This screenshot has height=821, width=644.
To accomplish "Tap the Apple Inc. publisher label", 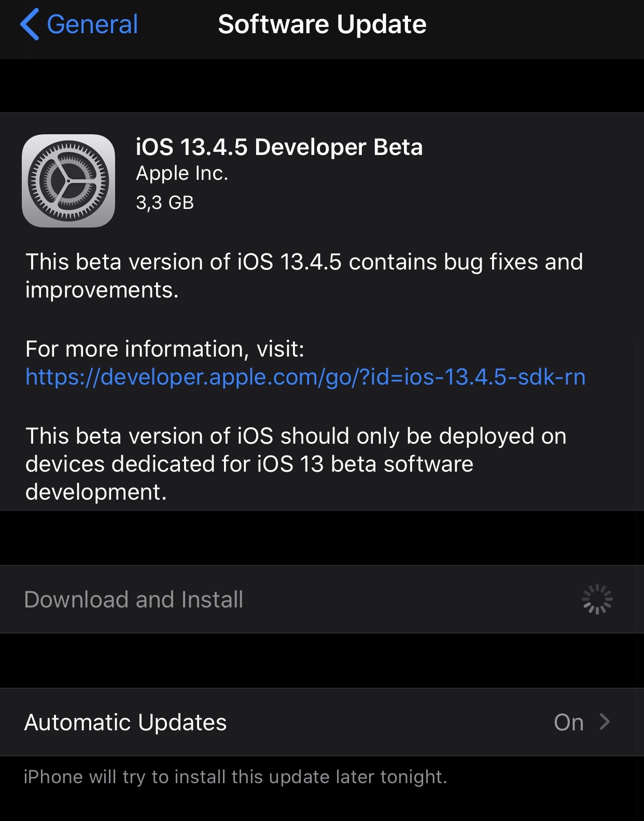I will pyautogui.click(x=182, y=174).
